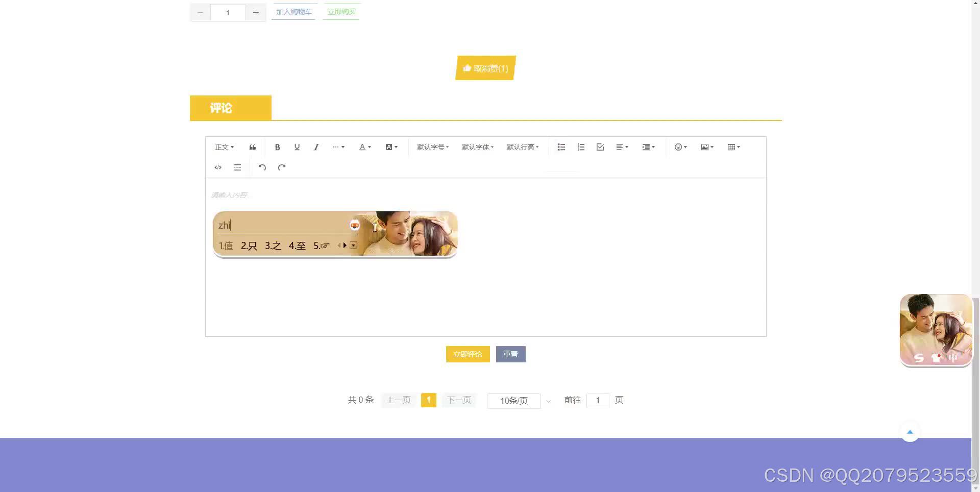Viewport: 980px width, 492px height.
Task: Open the font color picker
Action: (x=364, y=147)
